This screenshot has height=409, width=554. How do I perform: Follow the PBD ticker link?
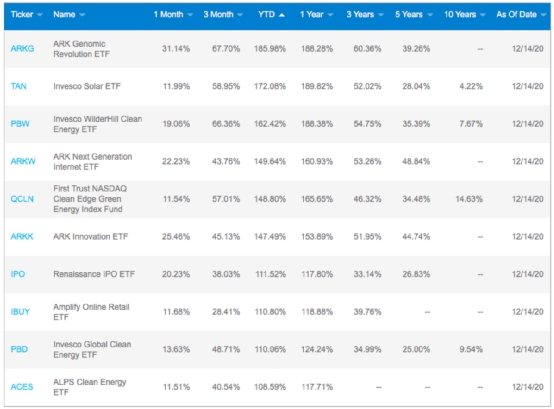pyautogui.click(x=19, y=349)
